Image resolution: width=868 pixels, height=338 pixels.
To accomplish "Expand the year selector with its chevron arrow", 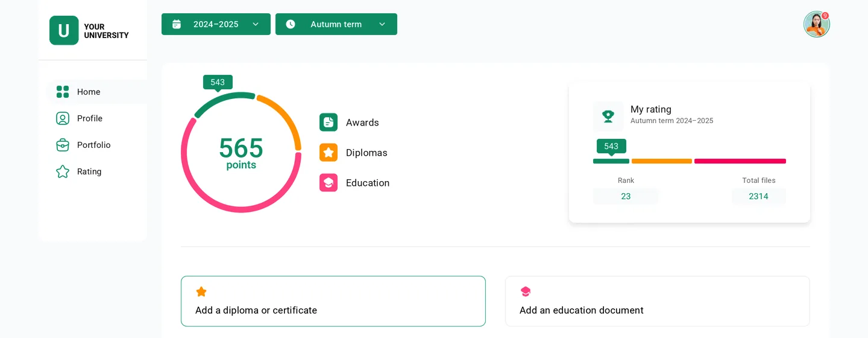I will pos(256,24).
